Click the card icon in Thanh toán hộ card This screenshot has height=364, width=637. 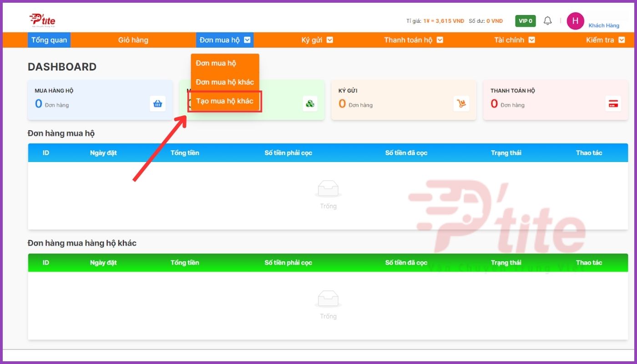(613, 104)
